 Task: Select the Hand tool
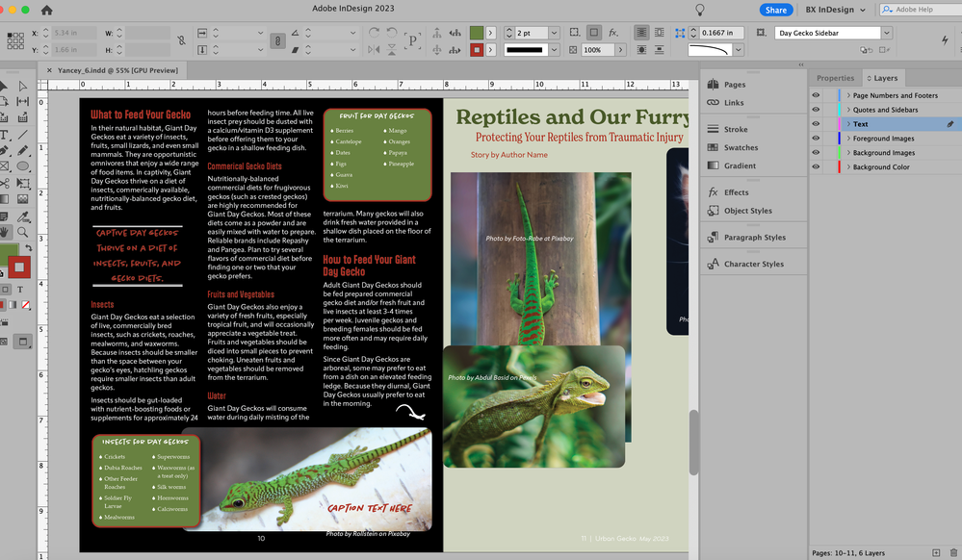point(4,232)
